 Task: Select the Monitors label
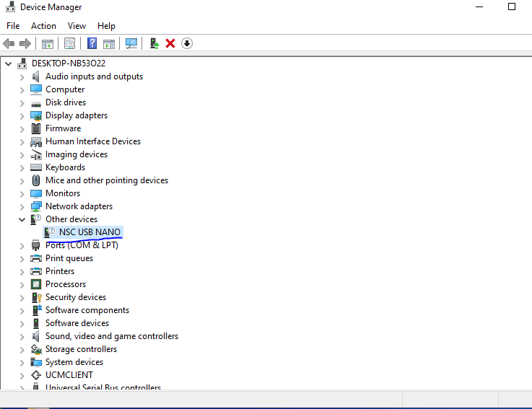(x=63, y=193)
